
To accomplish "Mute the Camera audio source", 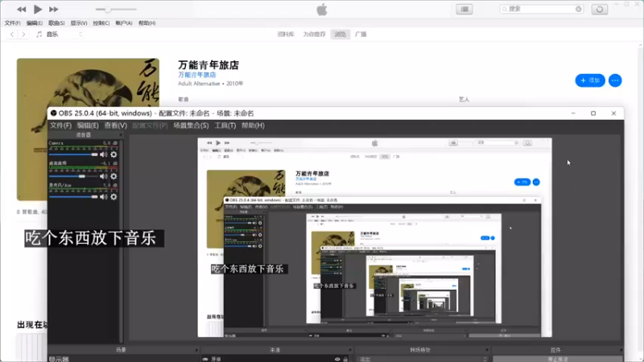I will pyautogui.click(x=103, y=154).
